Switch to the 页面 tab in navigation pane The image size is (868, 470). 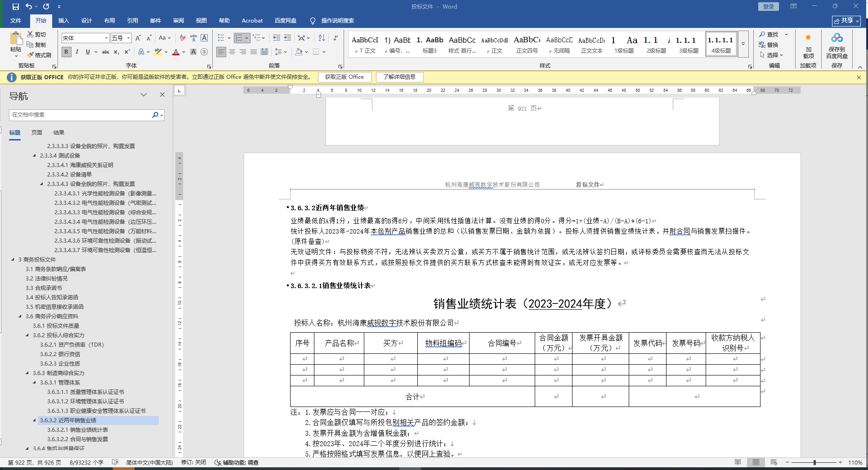coord(37,132)
